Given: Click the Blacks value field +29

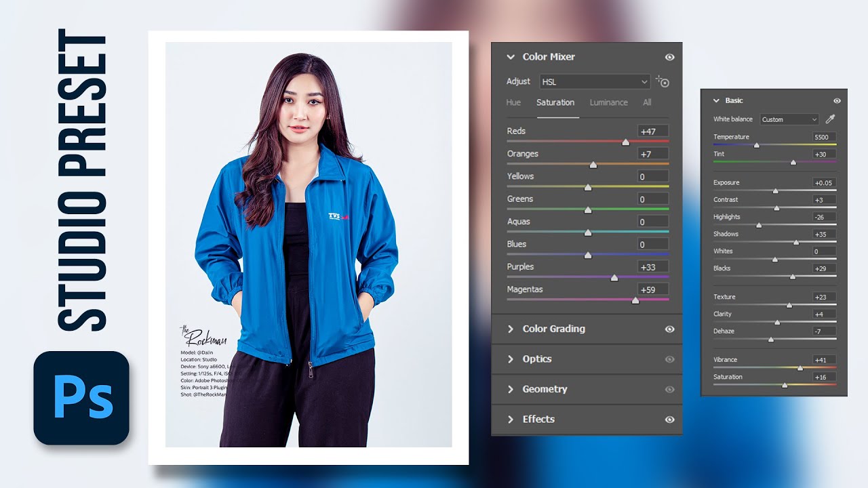Looking at the screenshot, I should click(x=824, y=268).
